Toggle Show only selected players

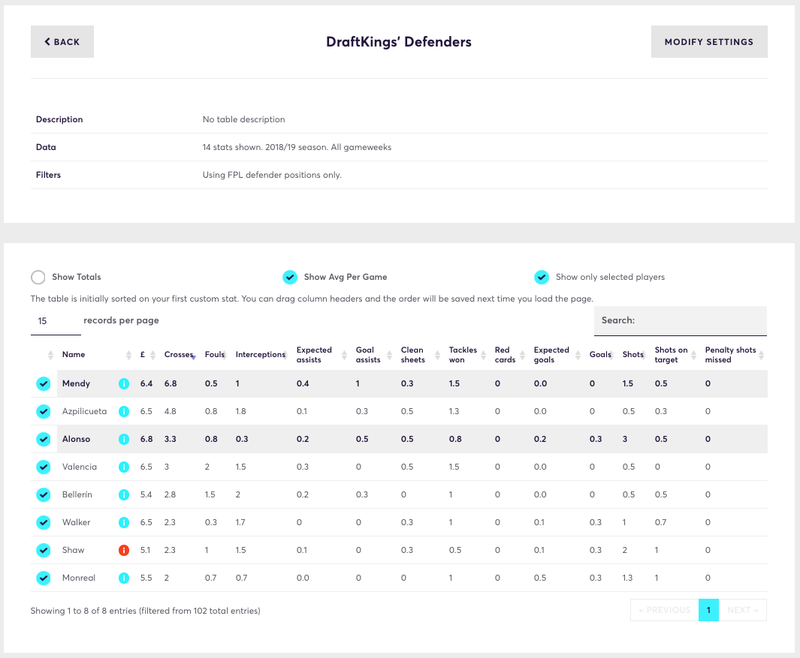(x=541, y=277)
